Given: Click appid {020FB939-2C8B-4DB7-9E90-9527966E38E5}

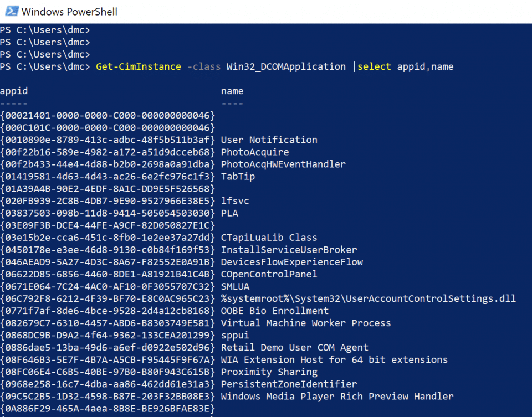Looking at the screenshot, I should point(108,201).
